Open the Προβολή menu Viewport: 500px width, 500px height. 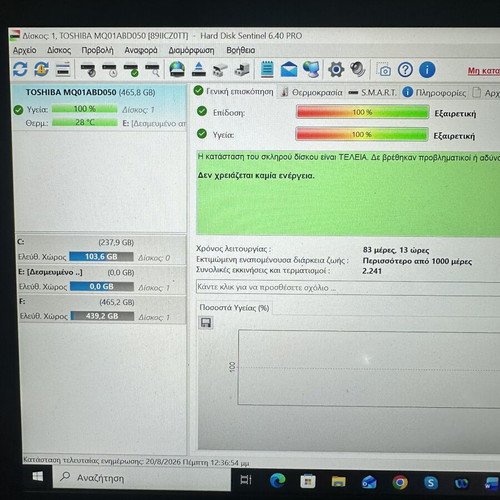pos(97,50)
